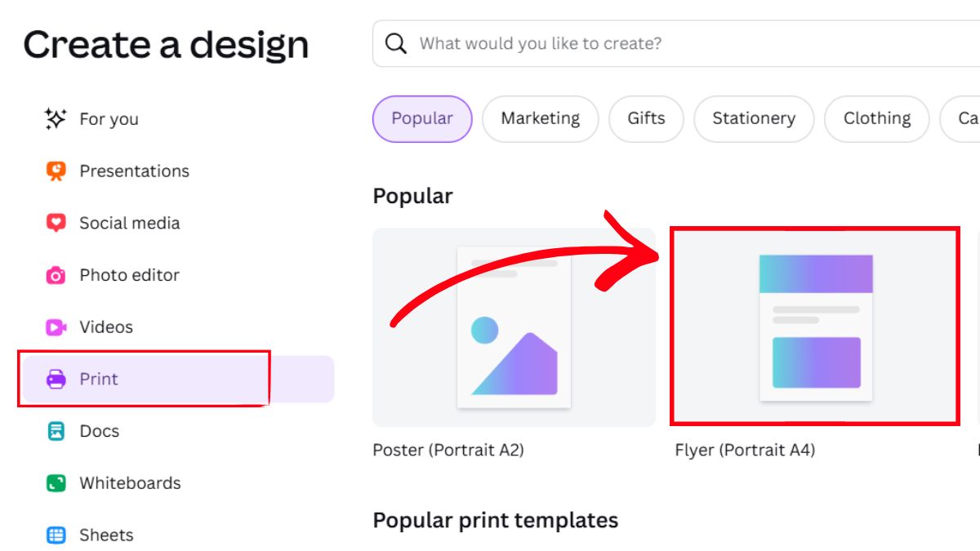Viewport: 980px width, 551px height.
Task: Open Sheets using its grid icon
Action: (x=56, y=535)
